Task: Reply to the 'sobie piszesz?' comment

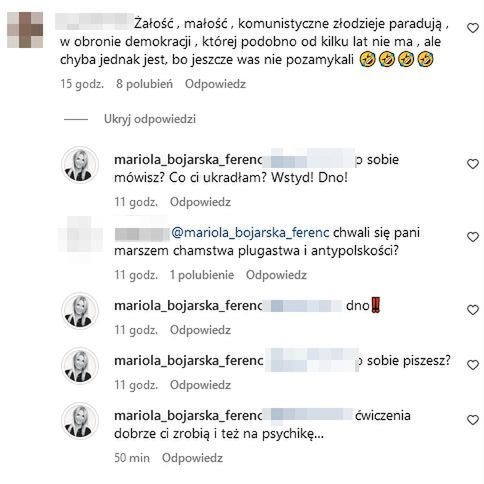Action: (x=200, y=385)
